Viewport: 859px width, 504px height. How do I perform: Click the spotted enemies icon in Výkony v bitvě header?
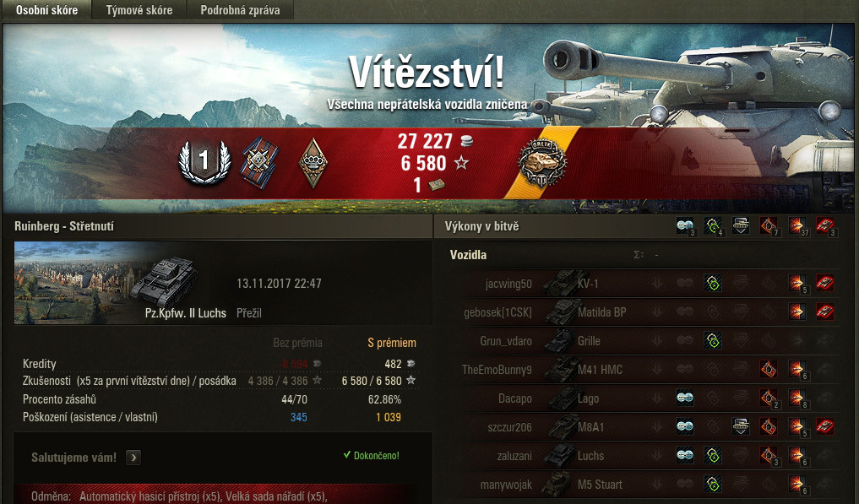(x=712, y=225)
